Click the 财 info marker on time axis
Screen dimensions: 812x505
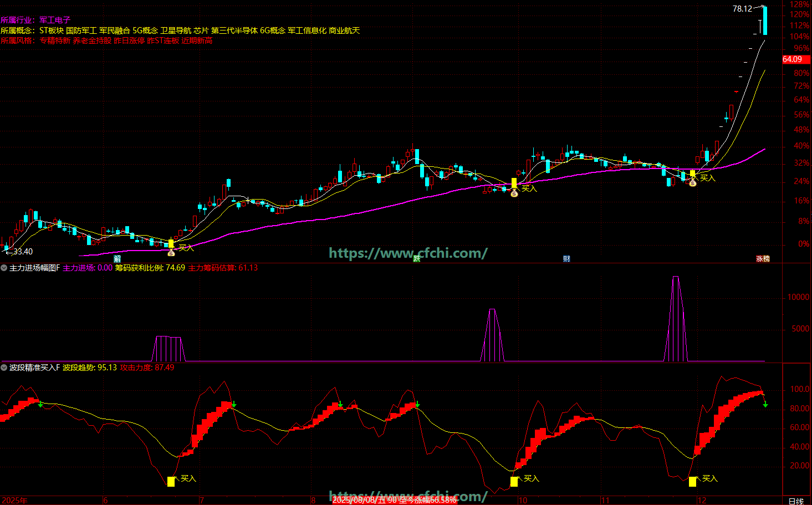[566, 259]
